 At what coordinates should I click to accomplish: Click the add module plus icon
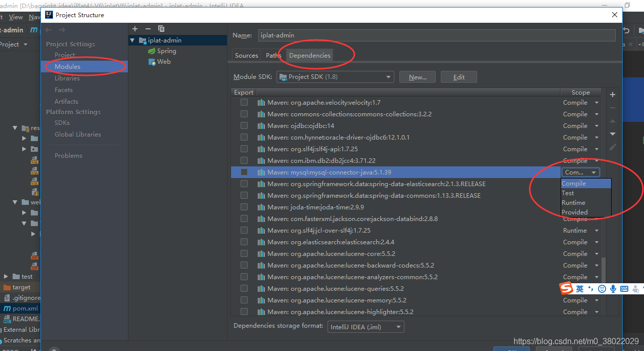(x=134, y=29)
